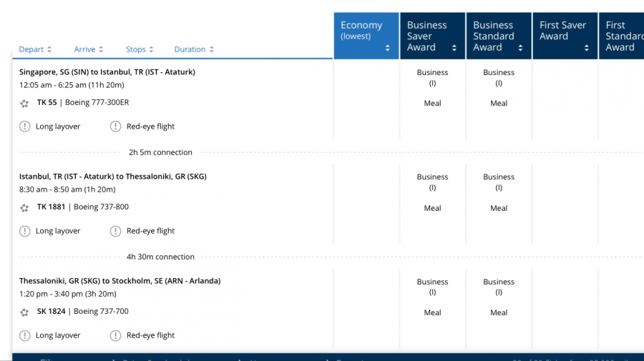Click Red-eye flight warning icon on Singapore flight
Screen dimensions: 644x361
pyautogui.click(x=116, y=127)
